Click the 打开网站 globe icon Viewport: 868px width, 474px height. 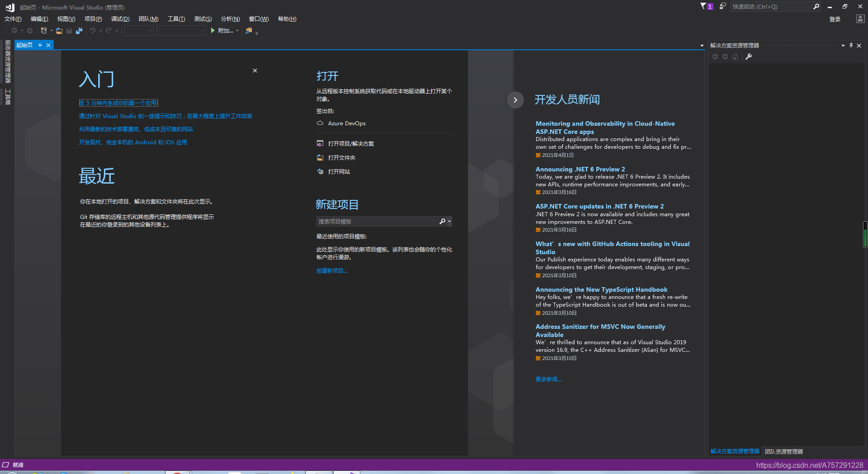(x=320, y=171)
